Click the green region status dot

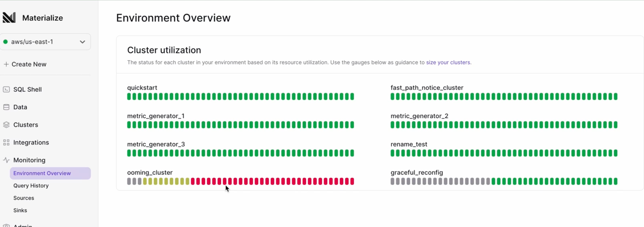(x=6, y=42)
